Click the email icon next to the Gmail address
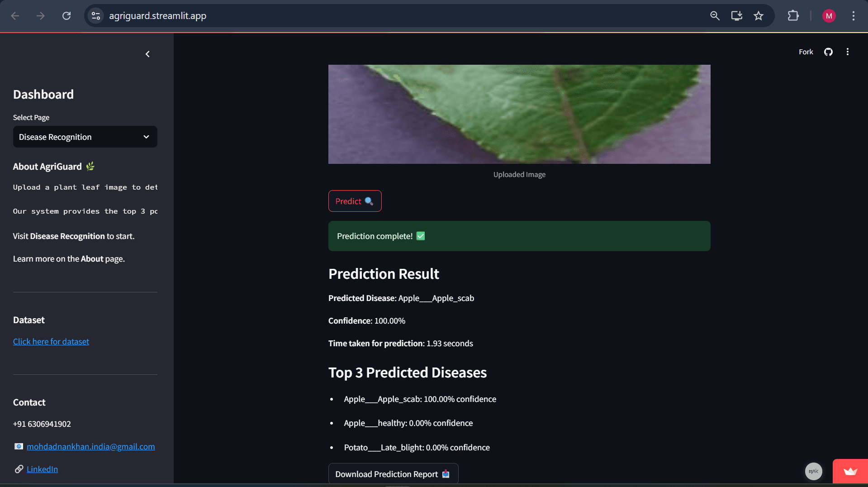Image resolution: width=868 pixels, height=487 pixels. pyautogui.click(x=19, y=446)
